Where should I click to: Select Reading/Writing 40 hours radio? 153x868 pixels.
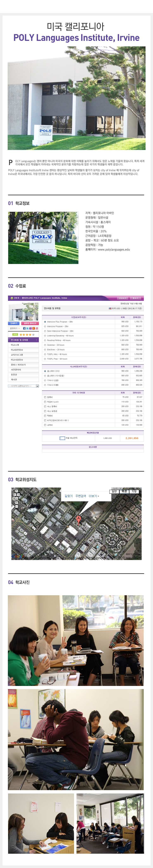(x=45, y=340)
